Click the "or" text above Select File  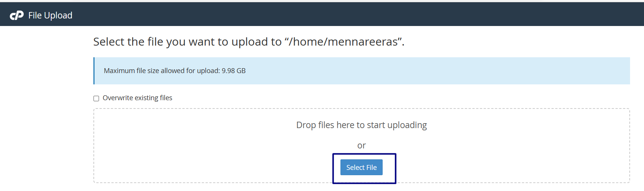tap(361, 145)
